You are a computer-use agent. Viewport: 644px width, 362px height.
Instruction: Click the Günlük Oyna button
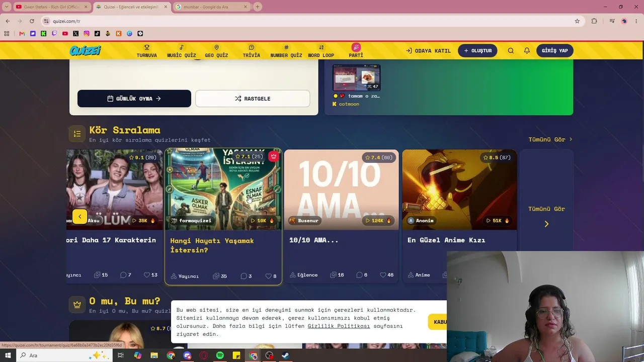pos(134,99)
